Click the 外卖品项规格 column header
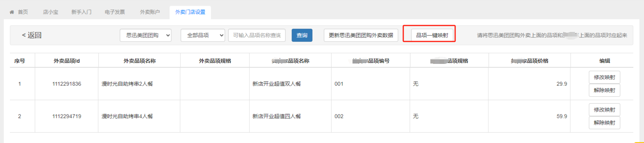644x143 pixels. coord(215,61)
